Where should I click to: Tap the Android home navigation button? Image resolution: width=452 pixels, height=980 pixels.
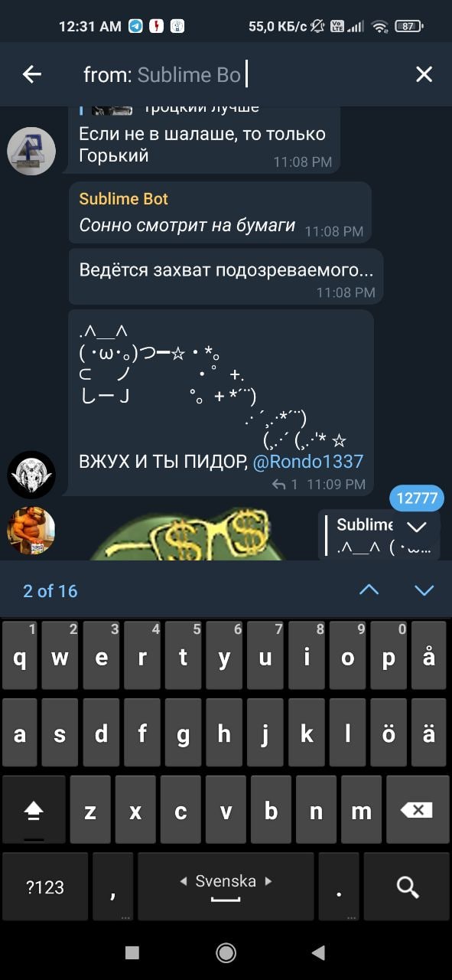point(226,952)
